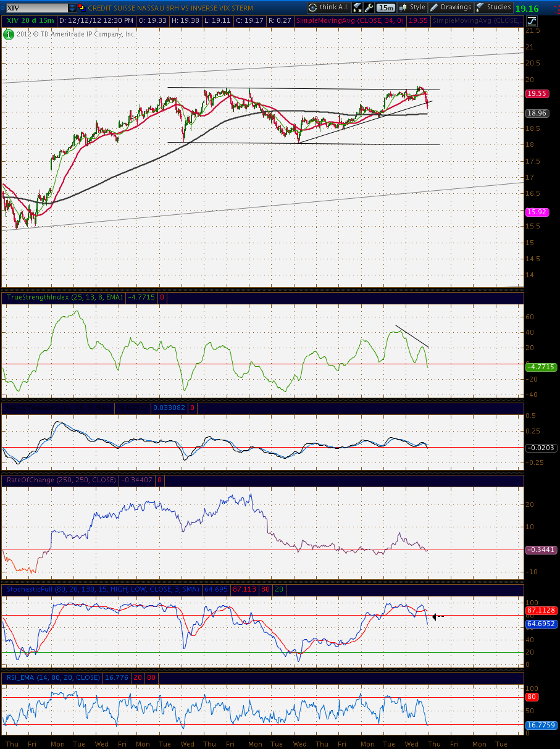This screenshot has width=560, height=749.
Task: Click the red 80 RSI level bubble
Action: coord(532,697)
